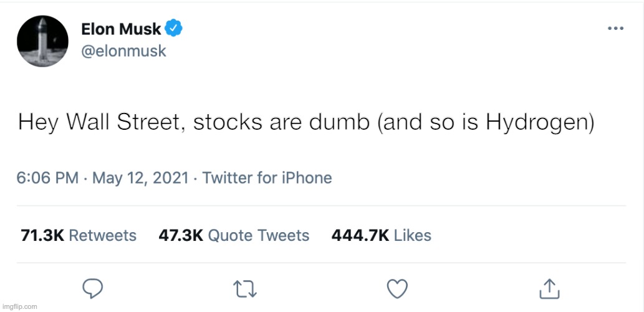The image size is (644, 312).
Task: View the 47.3K Quote Tweets list
Action: tap(234, 235)
